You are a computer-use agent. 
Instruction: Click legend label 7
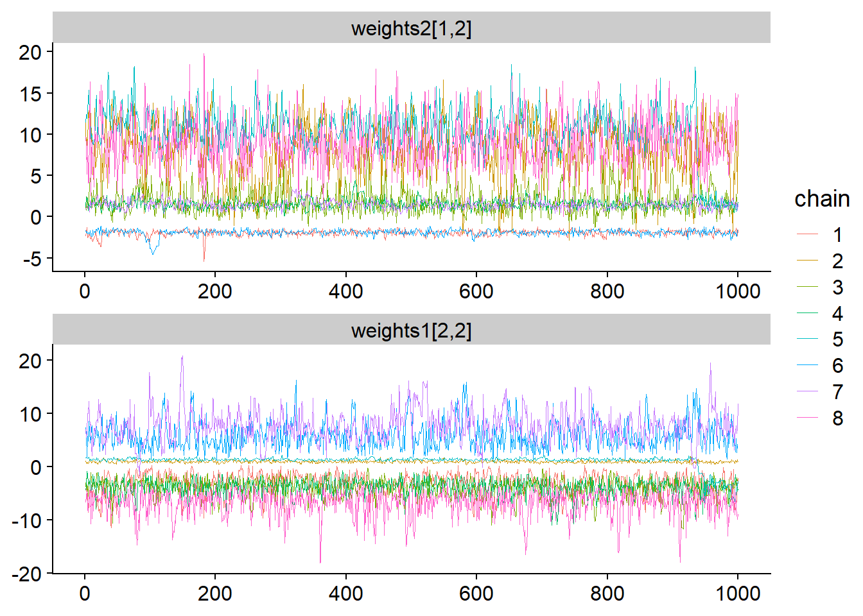click(x=837, y=392)
